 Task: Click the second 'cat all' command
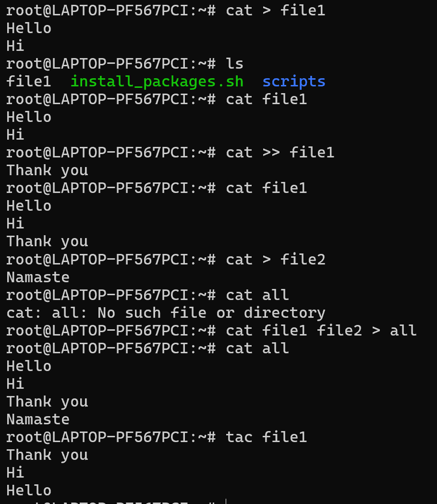click(257, 348)
